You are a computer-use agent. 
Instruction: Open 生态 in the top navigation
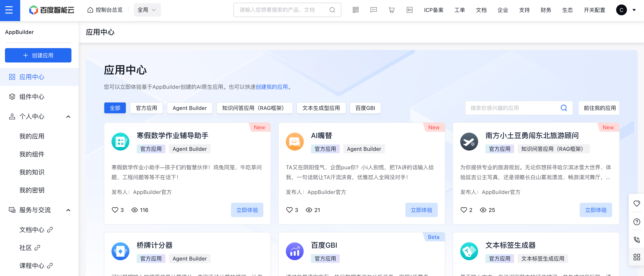tap(567, 10)
